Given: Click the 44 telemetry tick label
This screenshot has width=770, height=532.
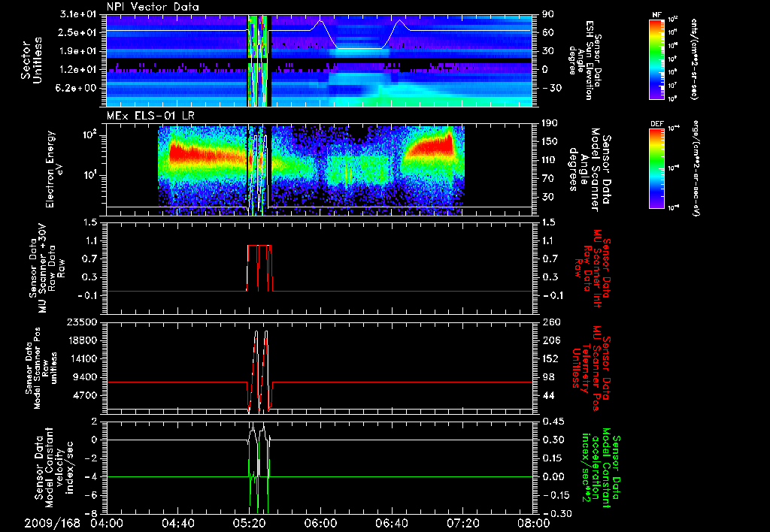Looking at the screenshot, I should tap(547, 395).
